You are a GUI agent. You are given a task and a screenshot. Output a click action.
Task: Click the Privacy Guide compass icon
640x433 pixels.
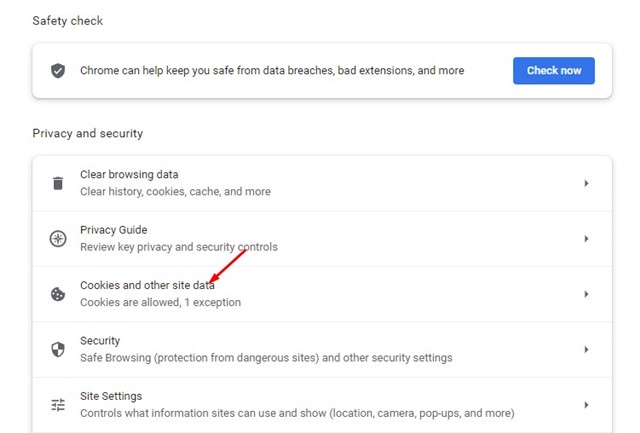58,239
